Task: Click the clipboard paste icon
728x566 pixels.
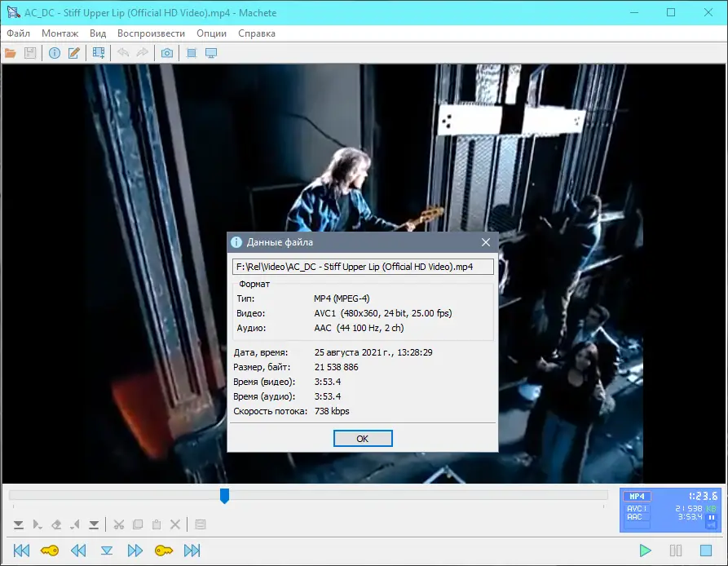Action: [157, 524]
